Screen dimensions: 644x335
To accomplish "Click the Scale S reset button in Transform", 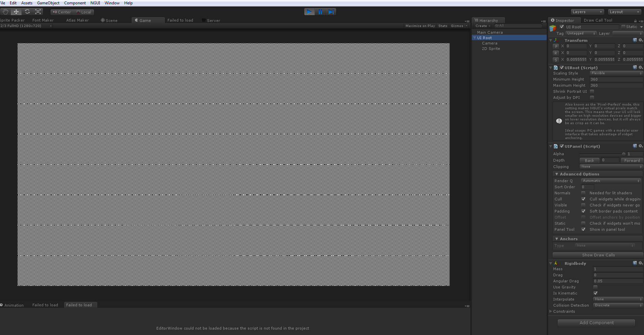I will pyautogui.click(x=556, y=60).
